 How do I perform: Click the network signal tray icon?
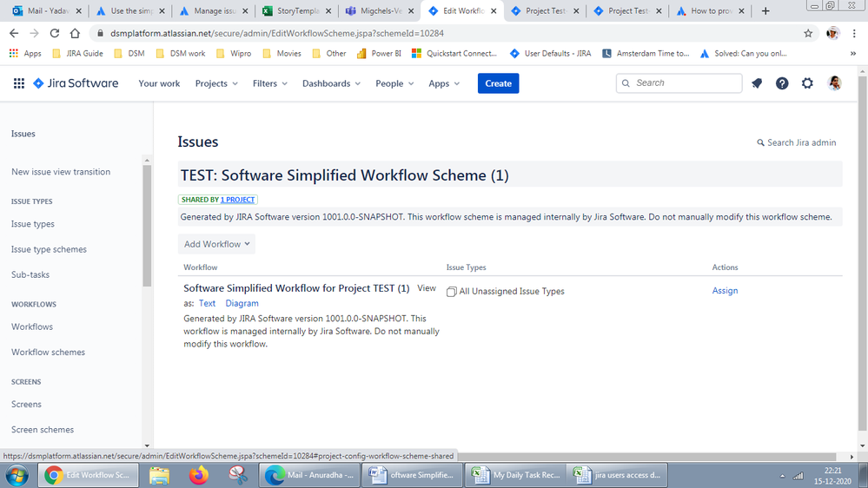pos(798,476)
